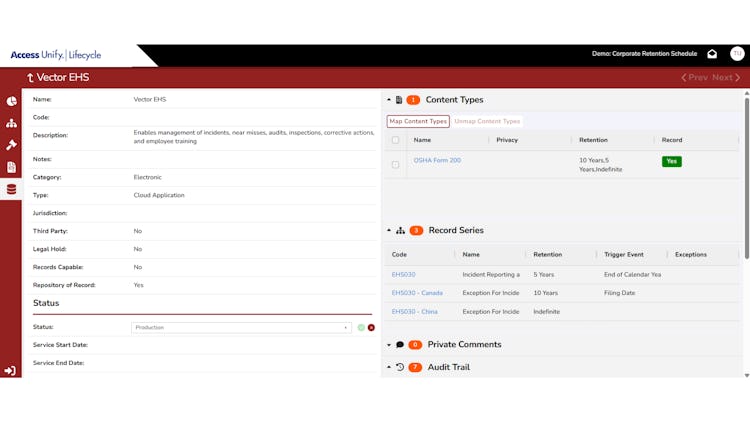This screenshot has height=422, width=750.
Task: Click the Private Comments speech bubble icon
Action: point(400,344)
